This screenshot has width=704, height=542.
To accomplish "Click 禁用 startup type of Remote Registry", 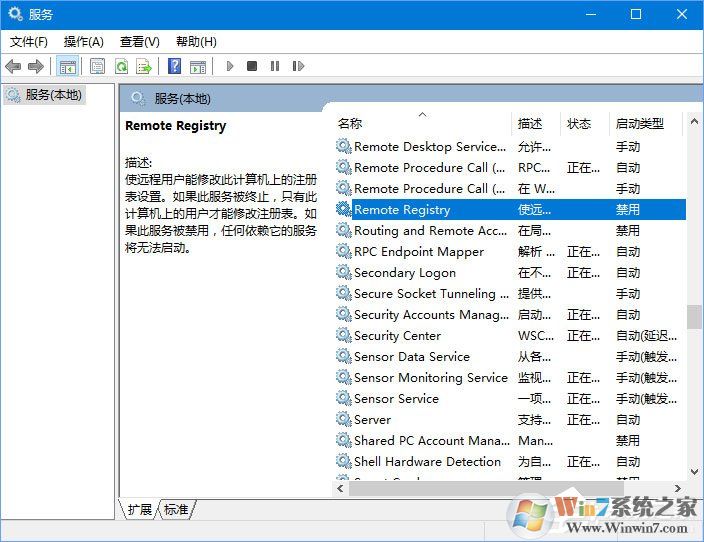I will [628, 209].
